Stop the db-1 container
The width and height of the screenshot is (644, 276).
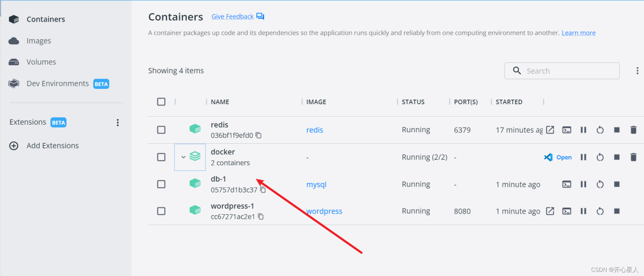pyautogui.click(x=617, y=185)
